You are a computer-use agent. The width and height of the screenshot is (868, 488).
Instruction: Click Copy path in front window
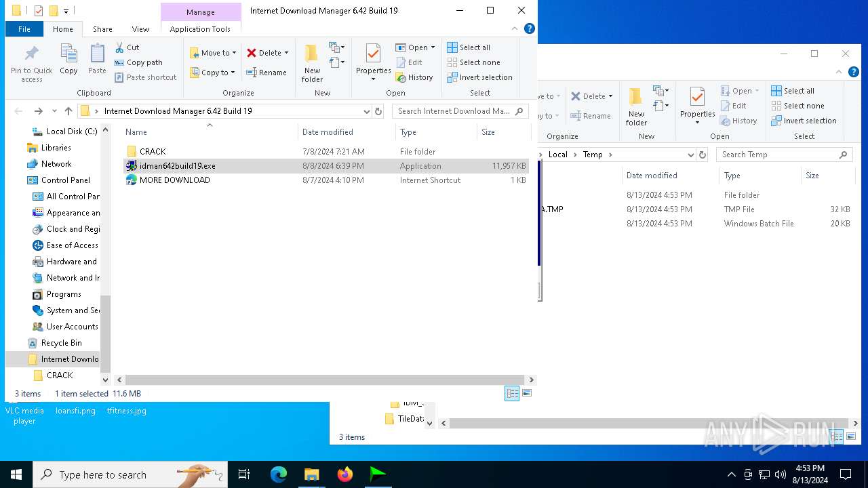[138, 62]
